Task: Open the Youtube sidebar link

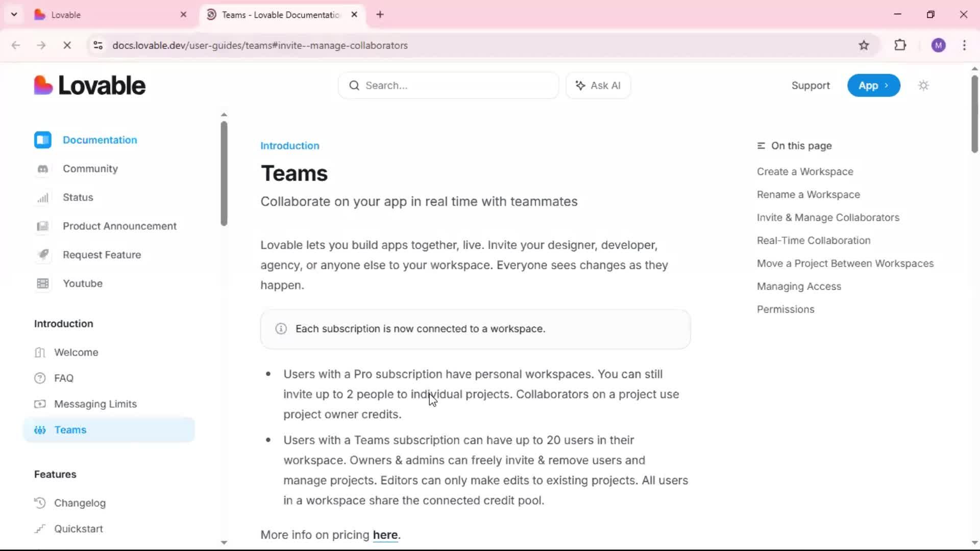Action: [x=83, y=284]
